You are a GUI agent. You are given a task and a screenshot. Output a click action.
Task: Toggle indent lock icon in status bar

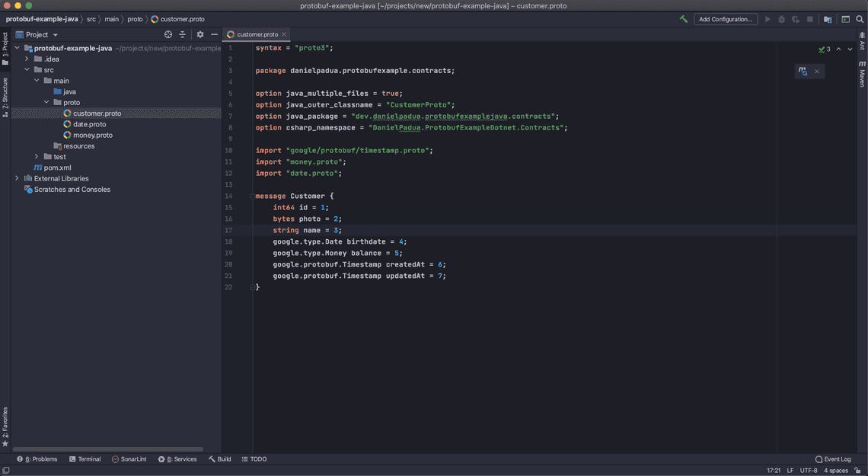(856, 470)
